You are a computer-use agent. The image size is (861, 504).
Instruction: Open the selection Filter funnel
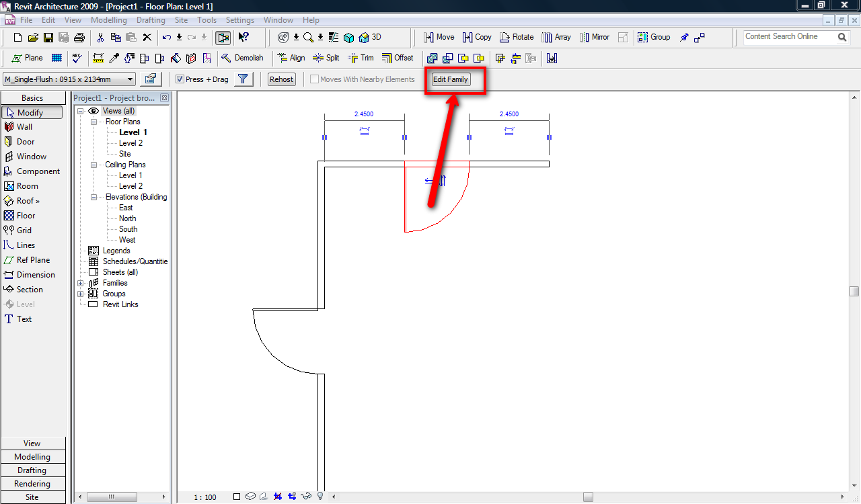244,79
